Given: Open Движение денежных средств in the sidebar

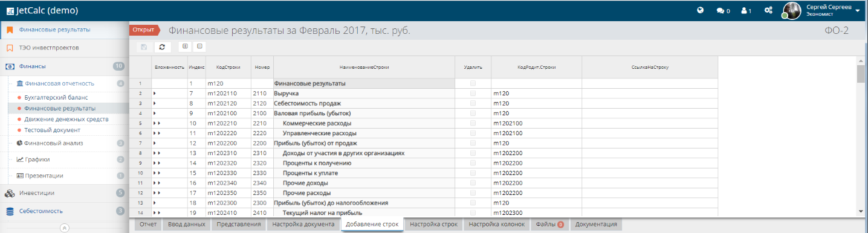Looking at the screenshot, I should [x=66, y=119].
